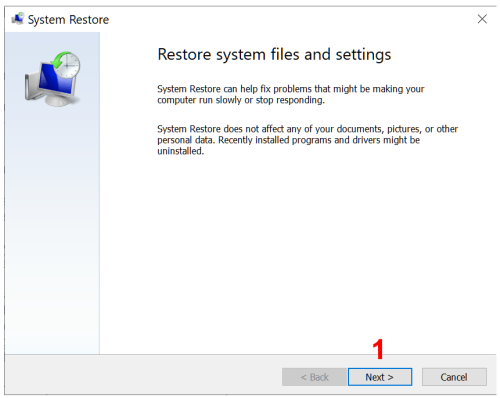Click the gray computer tower in the illustration
The image size is (500, 398).
pyautogui.click(x=31, y=87)
